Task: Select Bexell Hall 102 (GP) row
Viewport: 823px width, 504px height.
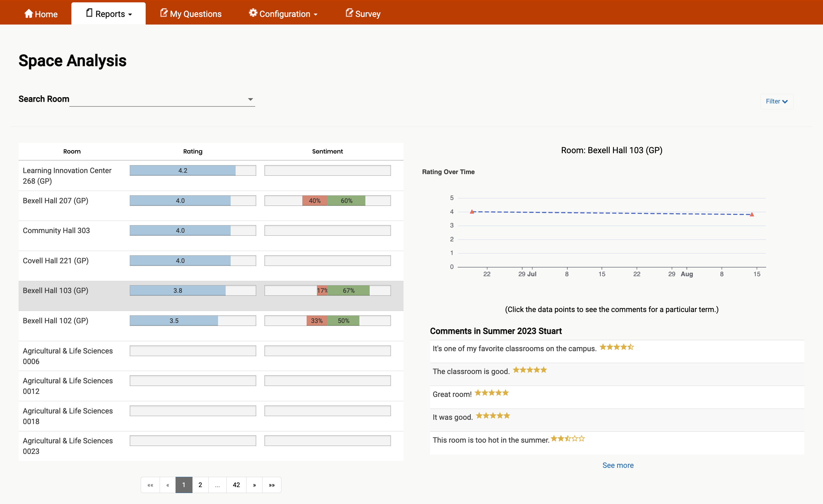Action: [55, 321]
